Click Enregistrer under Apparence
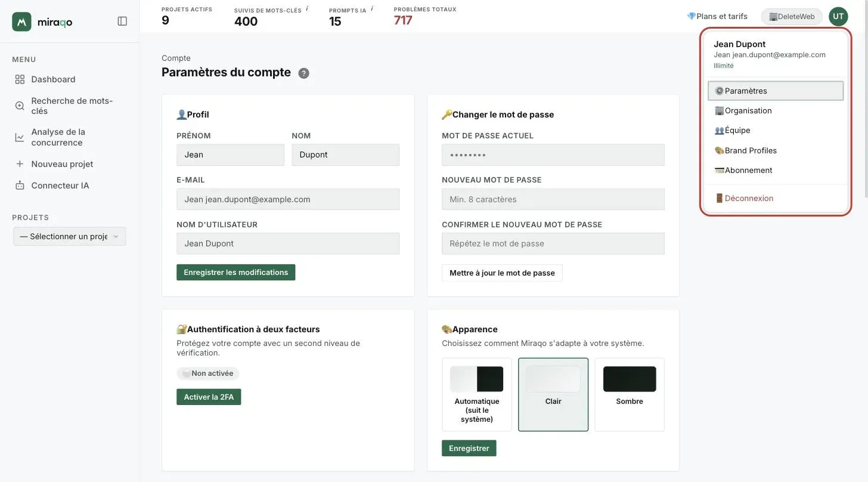This screenshot has width=868, height=482. [469, 448]
